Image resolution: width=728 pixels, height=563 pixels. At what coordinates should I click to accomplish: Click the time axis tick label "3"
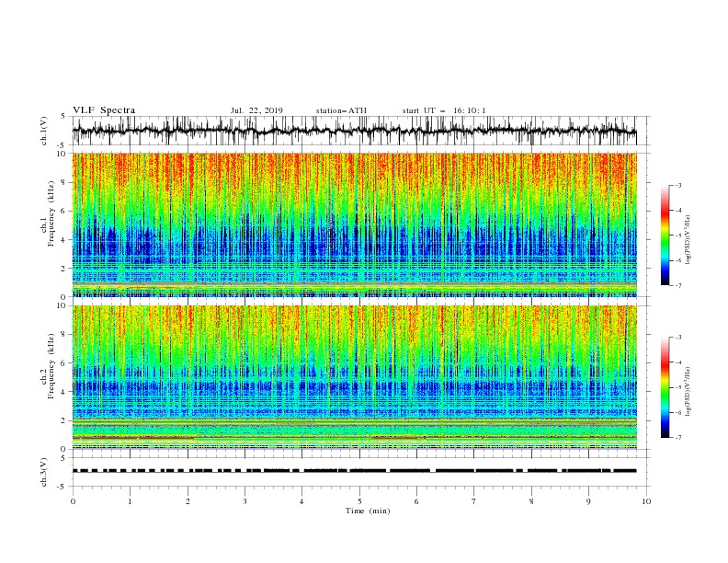coord(245,501)
